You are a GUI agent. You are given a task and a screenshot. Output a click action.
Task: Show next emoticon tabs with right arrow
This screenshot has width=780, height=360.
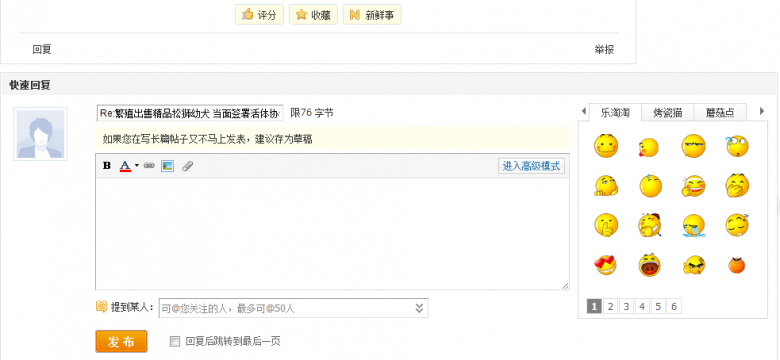pos(762,111)
